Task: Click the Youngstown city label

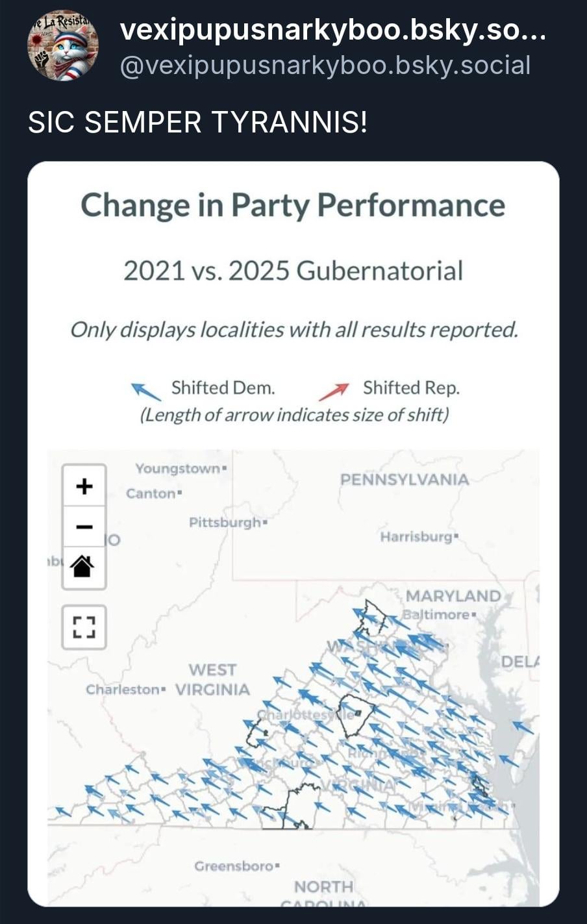Action: point(177,468)
